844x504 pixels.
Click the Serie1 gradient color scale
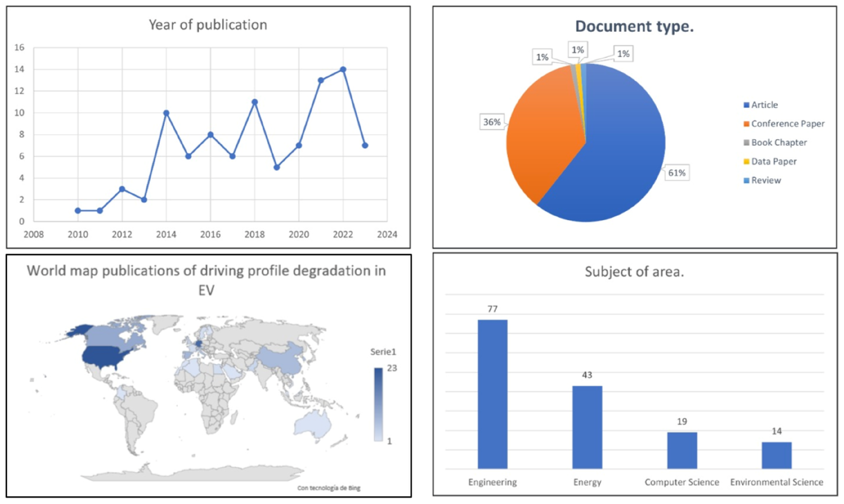coord(378,404)
